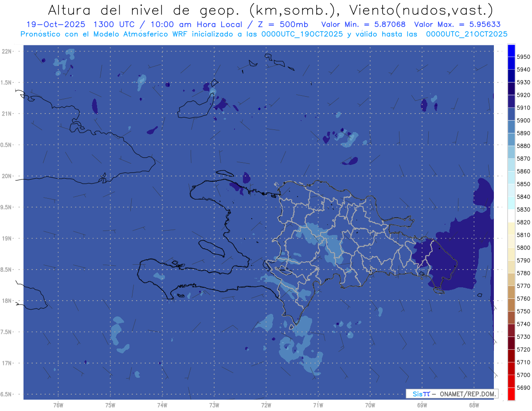Click the 5690 colorbar label

tap(523, 388)
